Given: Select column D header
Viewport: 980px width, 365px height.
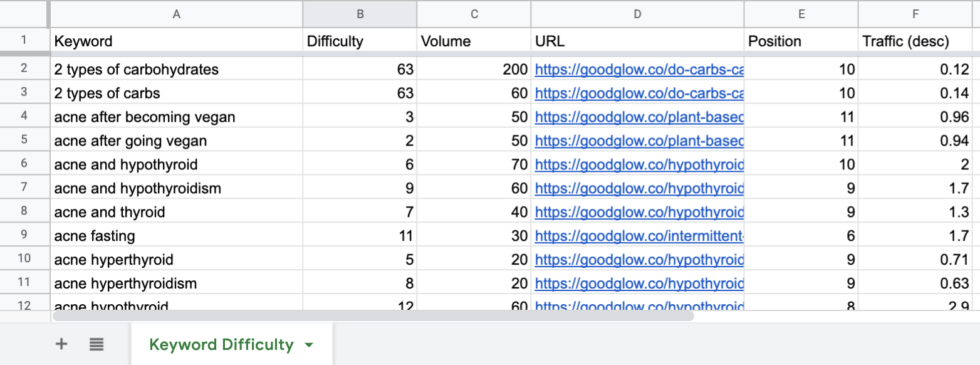Looking at the screenshot, I should point(637,14).
